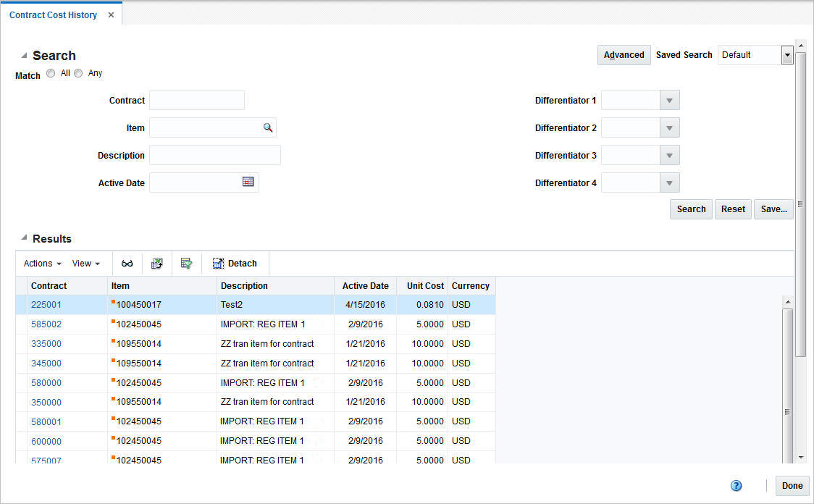This screenshot has height=504, width=814.
Task: Select the Contract Cost History tab
Action: pos(52,14)
